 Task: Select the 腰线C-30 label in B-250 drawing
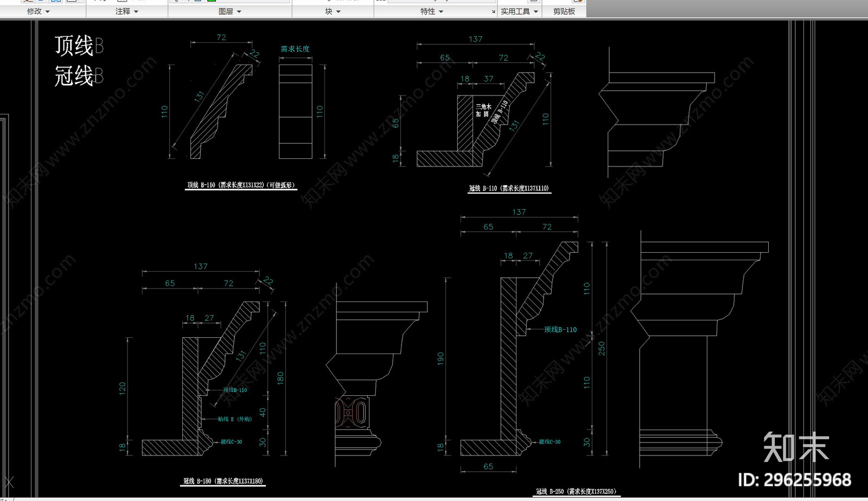click(550, 442)
